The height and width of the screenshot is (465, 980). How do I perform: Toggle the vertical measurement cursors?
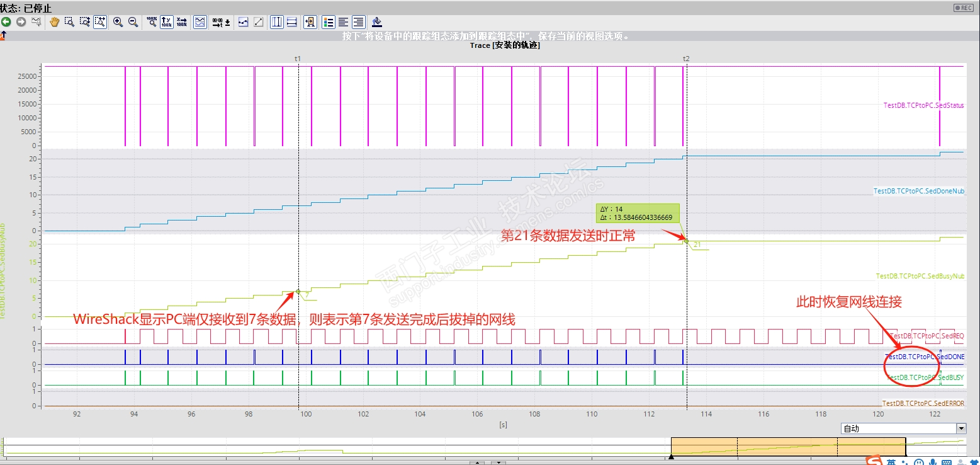[277, 22]
